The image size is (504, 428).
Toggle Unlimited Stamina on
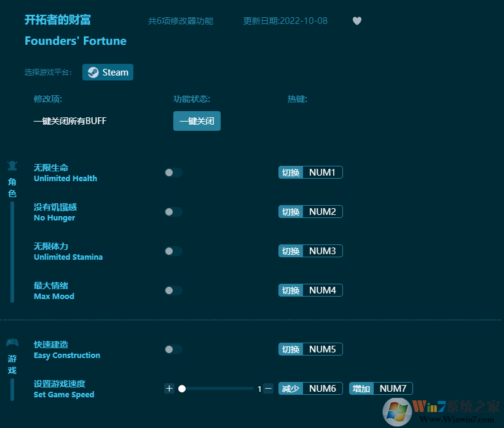click(173, 251)
